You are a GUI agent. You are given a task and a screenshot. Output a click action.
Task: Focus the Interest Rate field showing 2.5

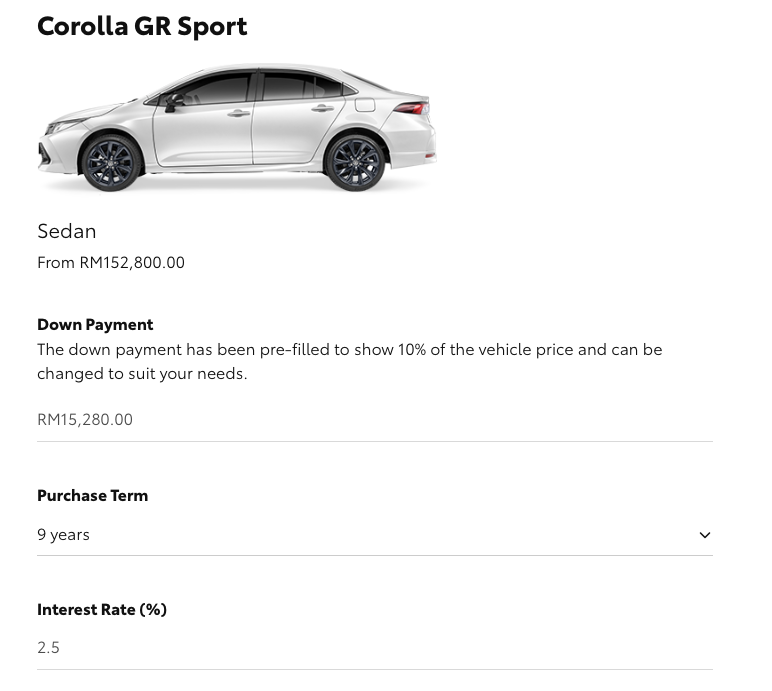click(x=374, y=647)
